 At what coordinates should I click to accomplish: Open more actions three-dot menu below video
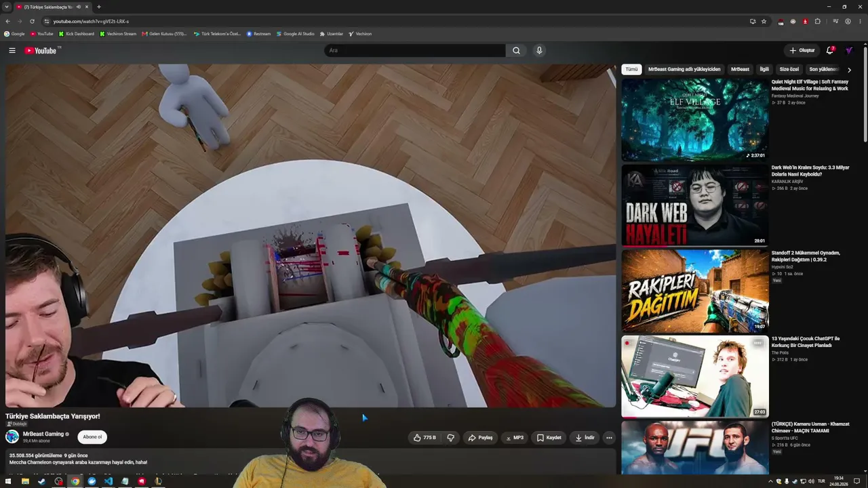click(x=609, y=438)
